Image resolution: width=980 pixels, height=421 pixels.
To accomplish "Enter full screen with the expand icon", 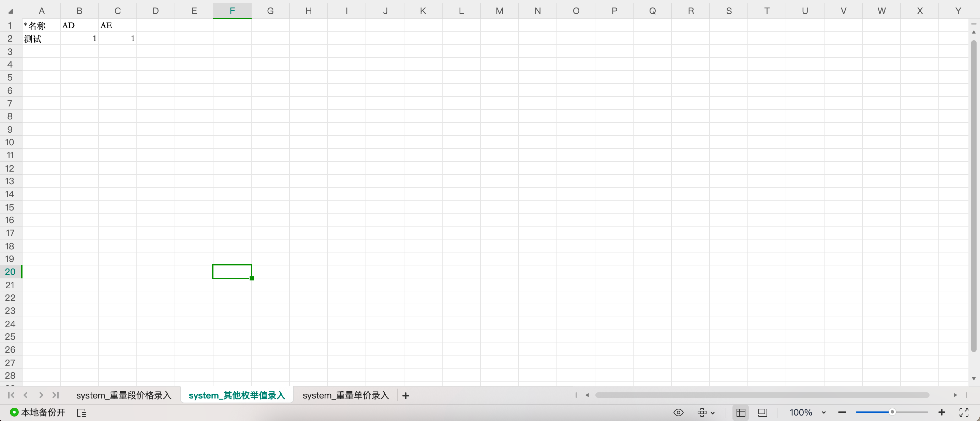I will pyautogui.click(x=964, y=412).
